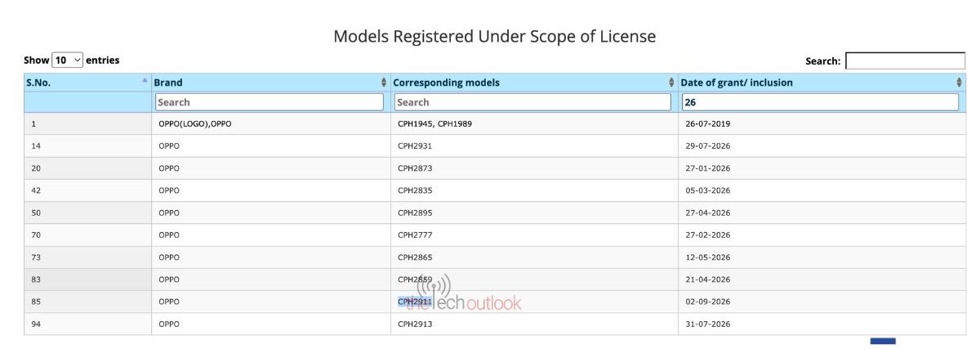Sort the Brand column using arrows
This screenshot has width=980, height=349.
pos(384,83)
